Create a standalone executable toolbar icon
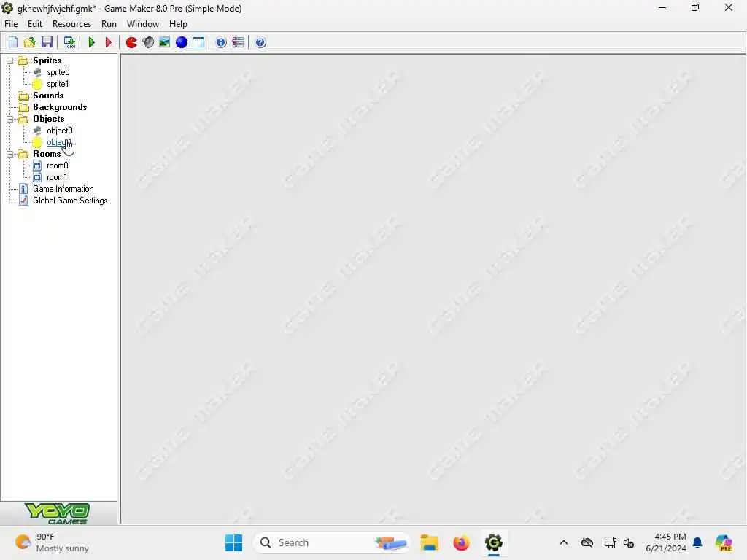This screenshot has height=560, width=747. [x=69, y=42]
